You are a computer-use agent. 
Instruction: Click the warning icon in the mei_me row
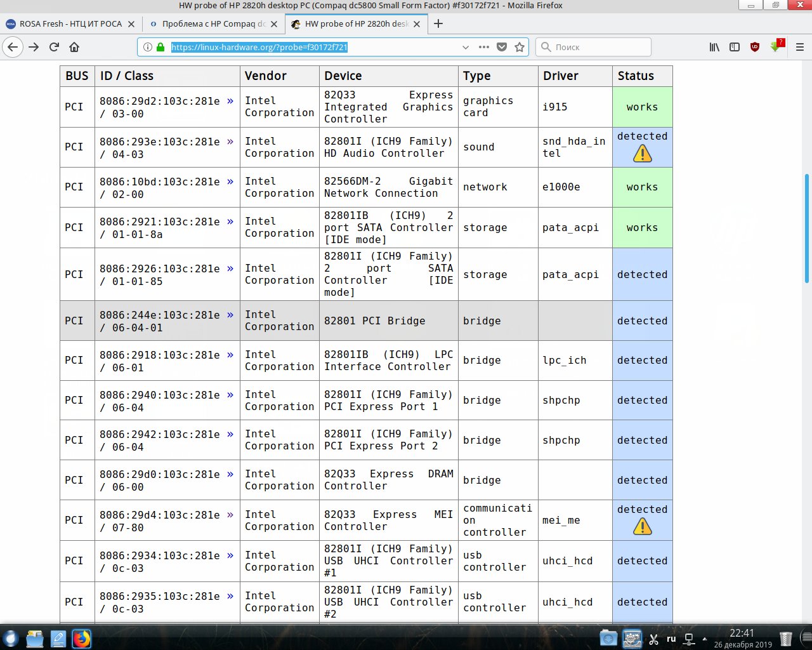(643, 527)
